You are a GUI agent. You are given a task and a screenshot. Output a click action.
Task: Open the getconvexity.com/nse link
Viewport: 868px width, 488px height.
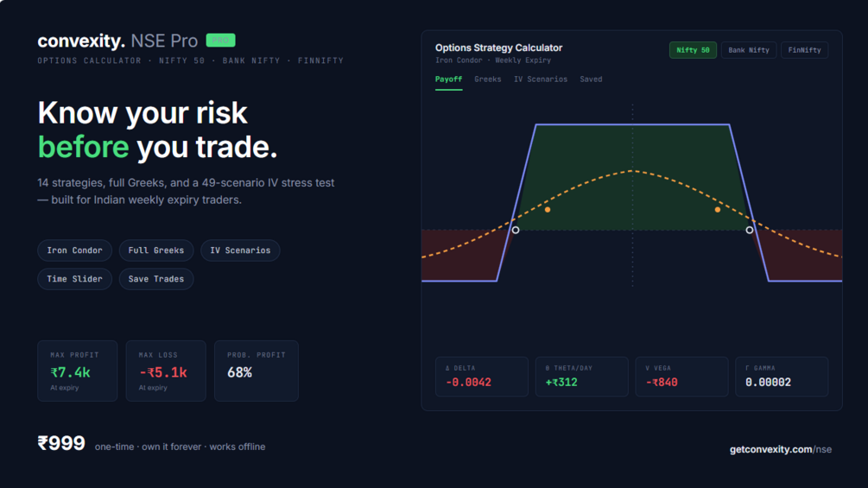[x=781, y=449]
